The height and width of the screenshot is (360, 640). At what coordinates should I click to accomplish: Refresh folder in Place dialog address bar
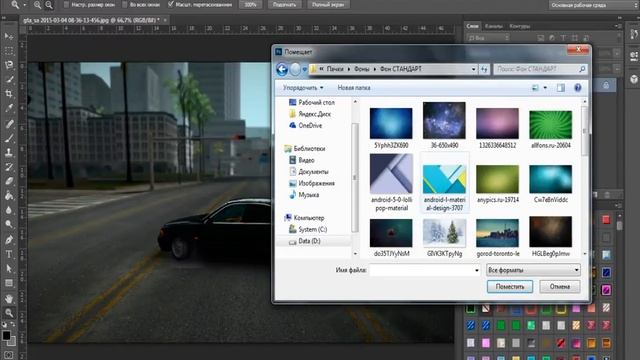(x=484, y=69)
